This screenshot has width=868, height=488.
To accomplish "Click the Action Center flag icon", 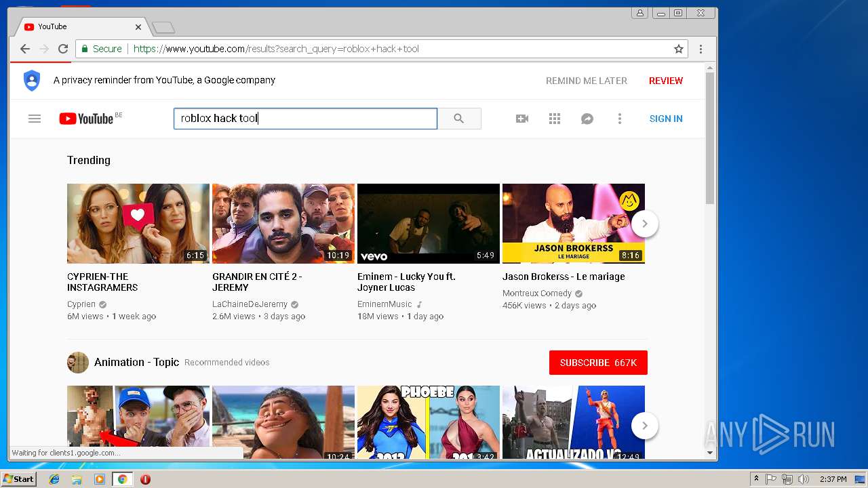I will [x=771, y=479].
